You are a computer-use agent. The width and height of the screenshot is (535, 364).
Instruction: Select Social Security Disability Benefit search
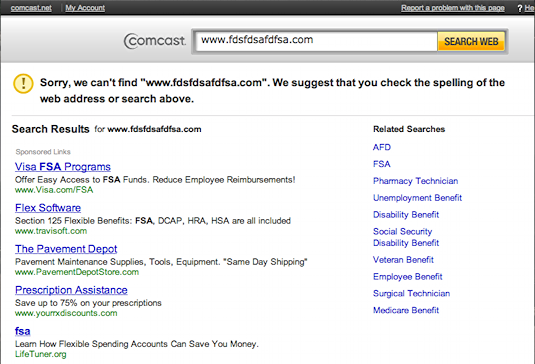(406, 237)
